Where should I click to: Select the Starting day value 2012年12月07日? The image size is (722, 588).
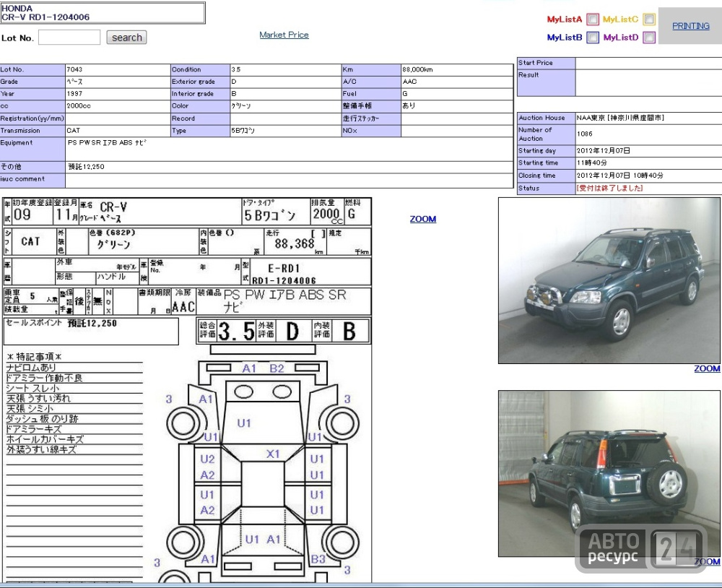[x=603, y=151]
